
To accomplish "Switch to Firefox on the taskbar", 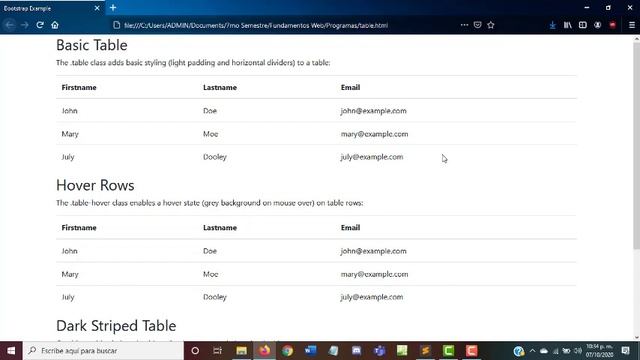I will [264, 351].
